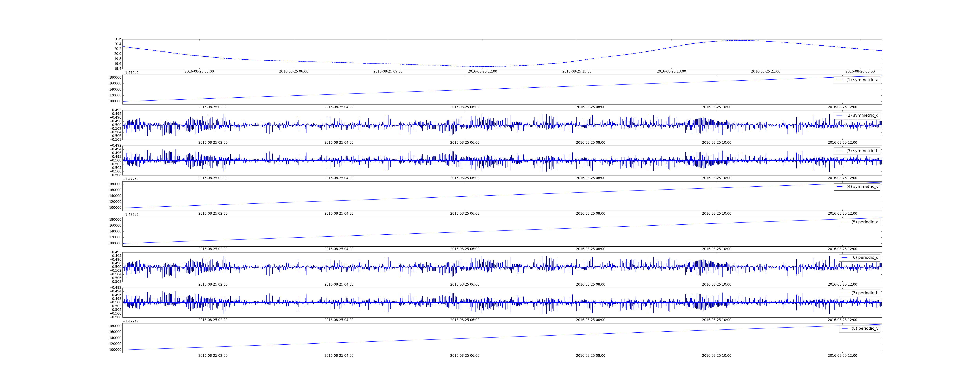The width and height of the screenshot is (980, 392).
Task: Select the 2016-08-25 15:00 axis label
Action: 577,72
